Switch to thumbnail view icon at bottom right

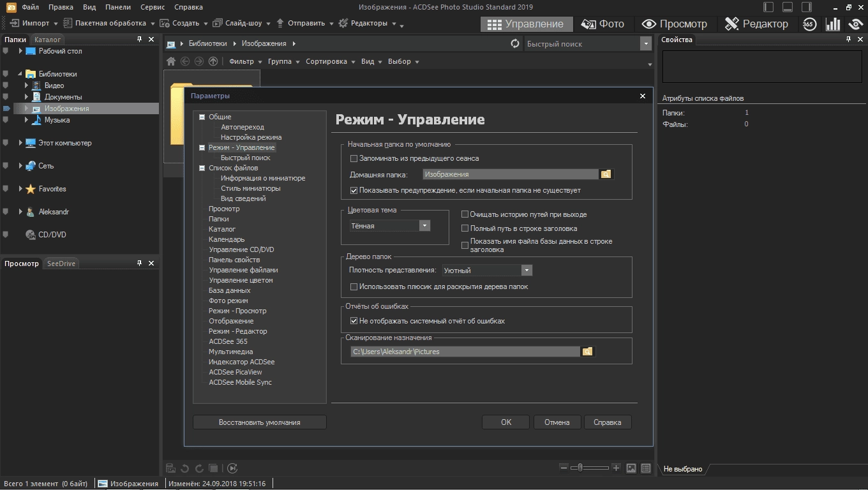click(631, 468)
